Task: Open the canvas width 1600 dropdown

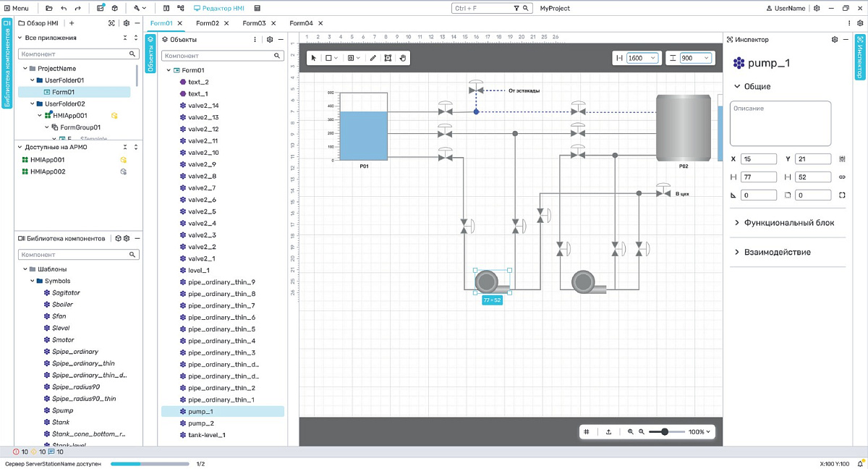Action: tap(642, 58)
